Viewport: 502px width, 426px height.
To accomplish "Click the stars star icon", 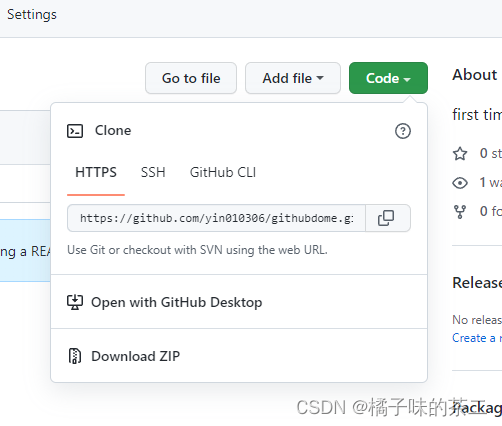I will pyautogui.click(x=460, y=154).
